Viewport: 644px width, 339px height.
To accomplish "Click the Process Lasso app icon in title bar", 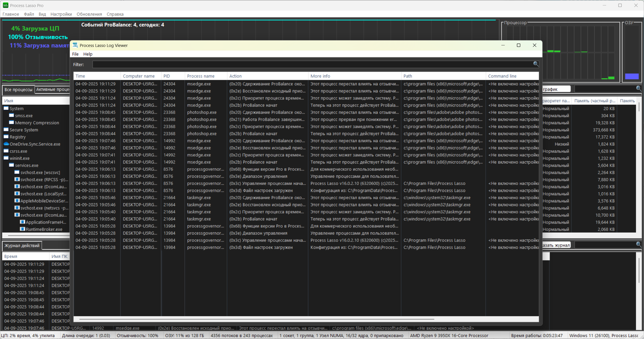I will [x=5, y=5].
